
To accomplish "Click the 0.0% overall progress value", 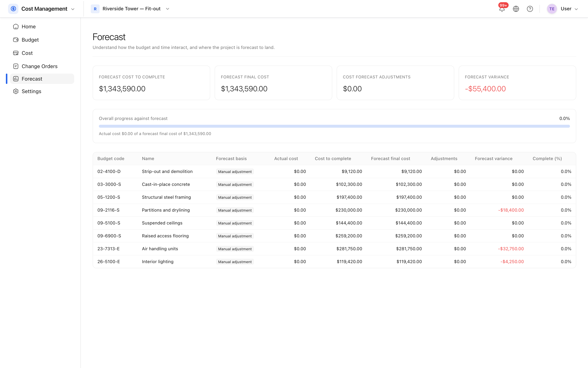I will tap(564, 118).
